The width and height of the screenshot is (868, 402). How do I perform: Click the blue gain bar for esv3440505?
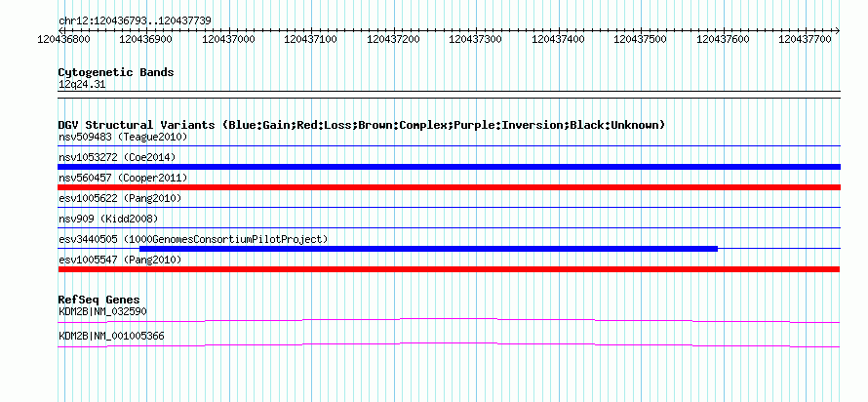pos(428,249)
